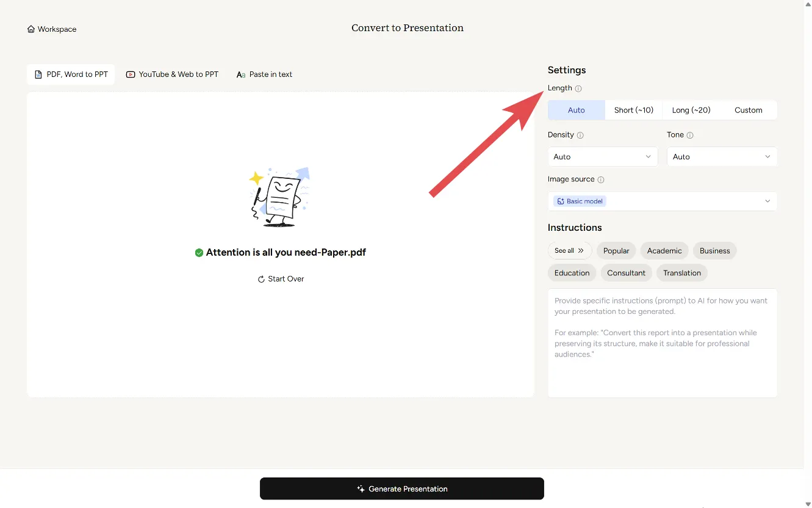Click the Tone info icon
The width and height of the screenshot is (812, 508).
pyautogui.click(x=690, y=135)
